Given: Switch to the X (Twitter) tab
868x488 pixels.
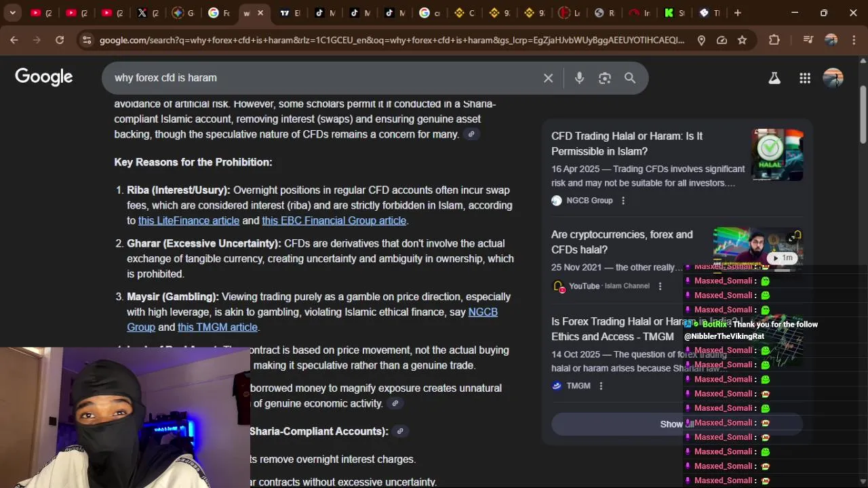Looking at the screenshot, I should 148,13.
